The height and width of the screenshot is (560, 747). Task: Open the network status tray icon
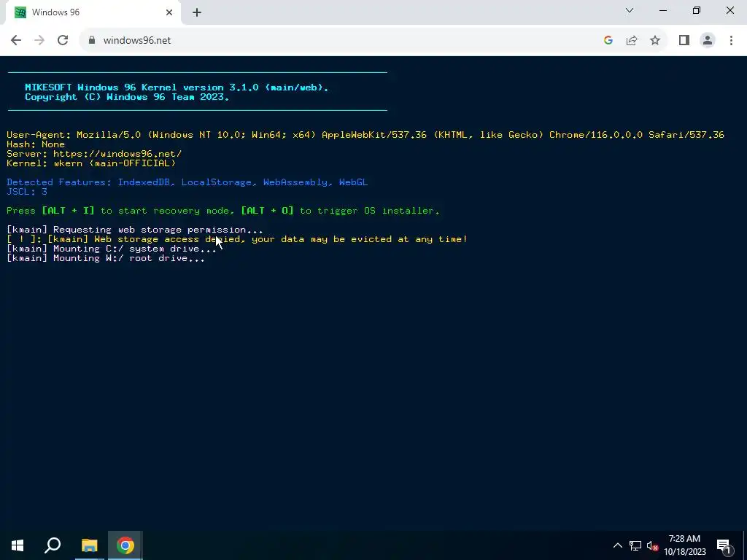635,545
